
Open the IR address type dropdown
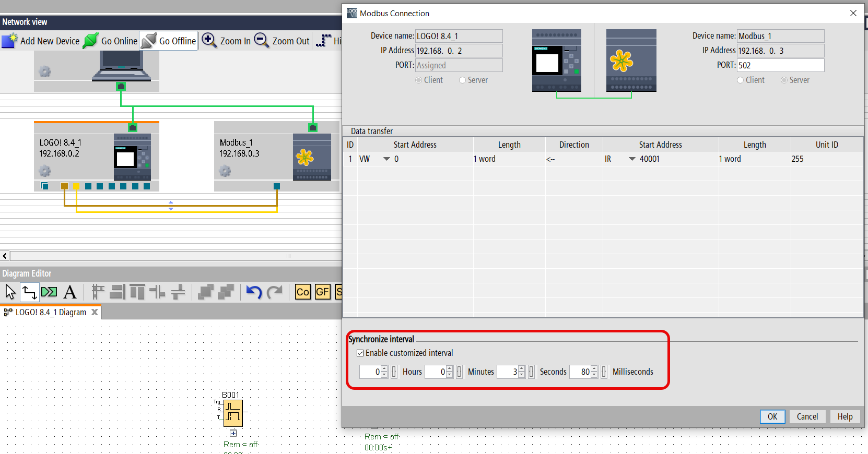click(x=632, y=159)
